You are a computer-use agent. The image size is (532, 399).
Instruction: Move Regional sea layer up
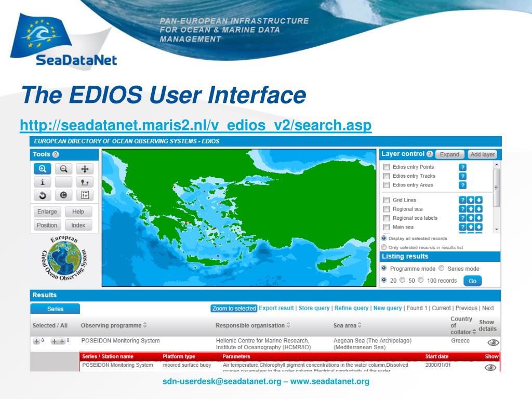tap(471, 209)
